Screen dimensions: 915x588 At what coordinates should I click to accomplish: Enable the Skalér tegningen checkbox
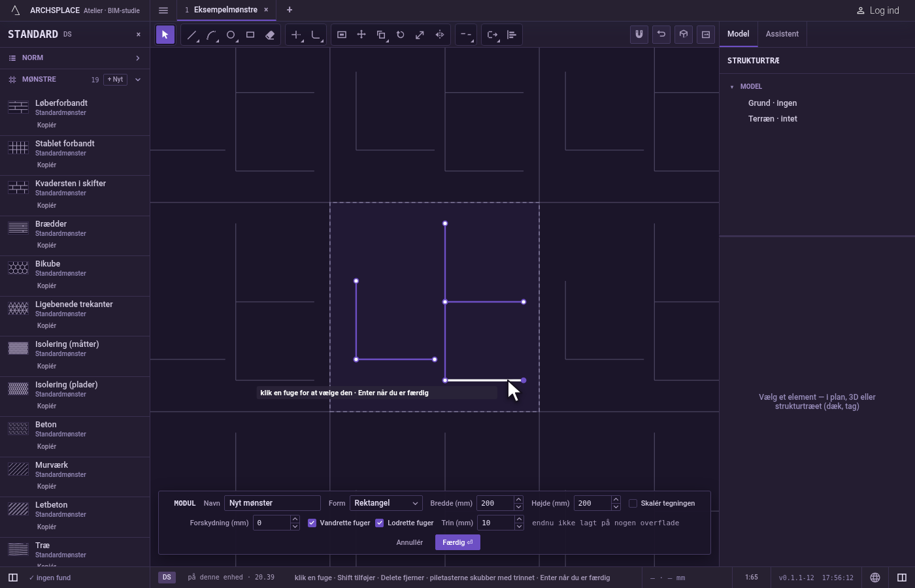633,503
